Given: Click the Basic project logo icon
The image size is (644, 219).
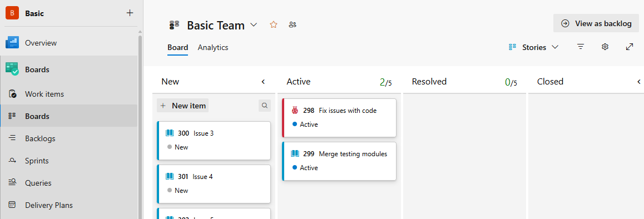Looking at the screenshot, I should click(12, 13).
